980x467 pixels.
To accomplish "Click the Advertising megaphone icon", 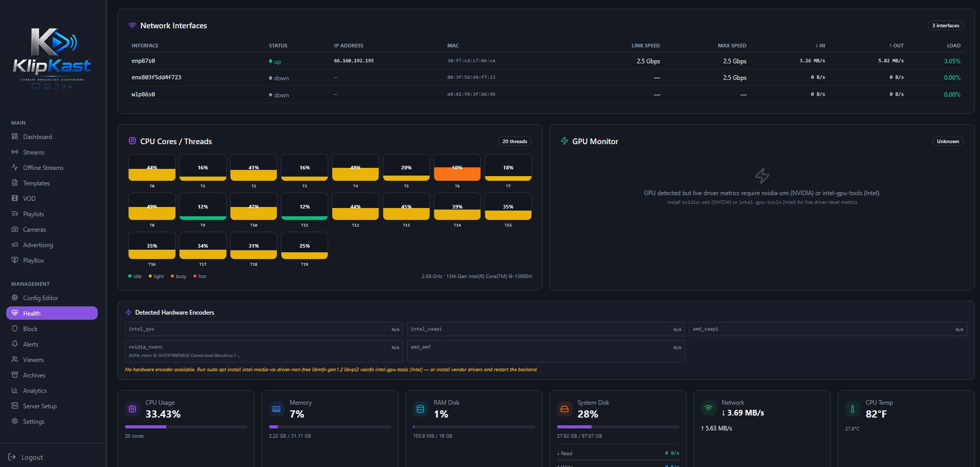I will (x=14, y=245).
